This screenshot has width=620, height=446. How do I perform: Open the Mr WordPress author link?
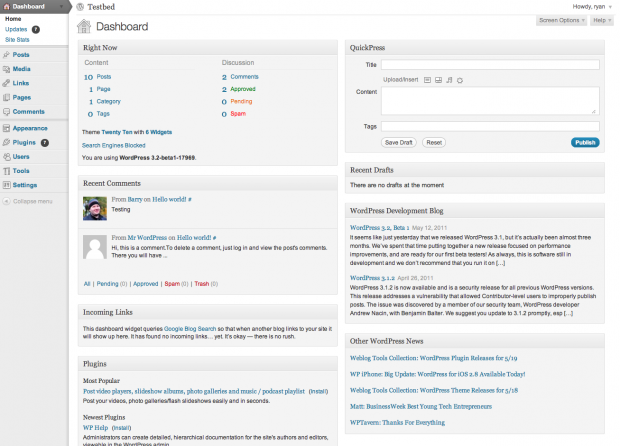(147, 238)
